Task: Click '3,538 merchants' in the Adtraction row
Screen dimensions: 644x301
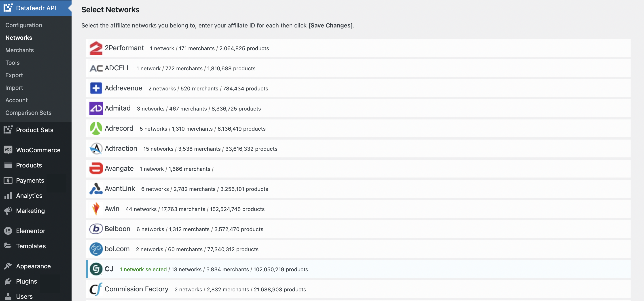Action: [x=199, y=149]
